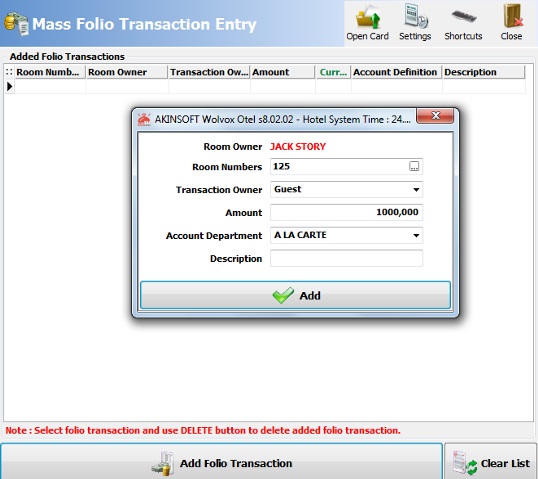538x479 pixels.
Task: Click the Room Numbers field containing 125
Action: 340,166
